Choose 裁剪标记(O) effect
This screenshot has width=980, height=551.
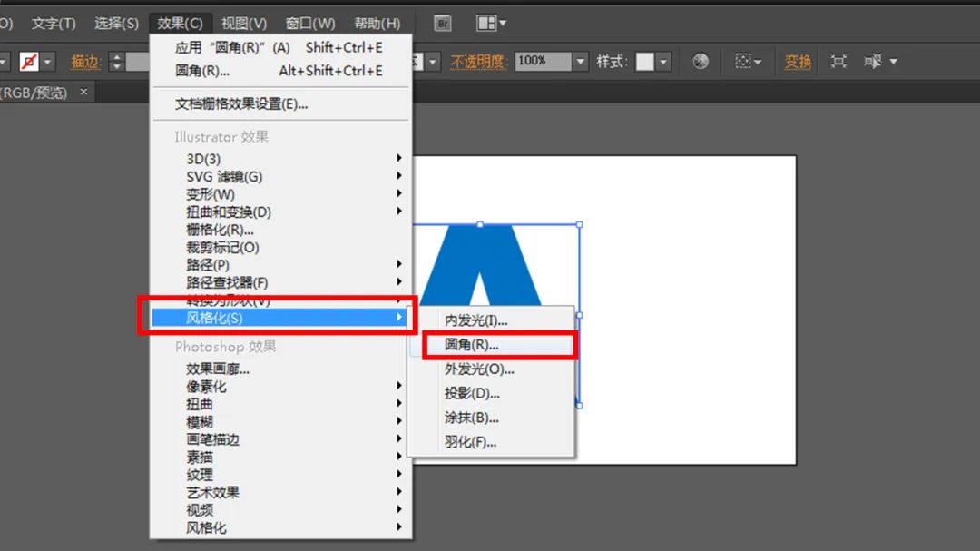280,247
